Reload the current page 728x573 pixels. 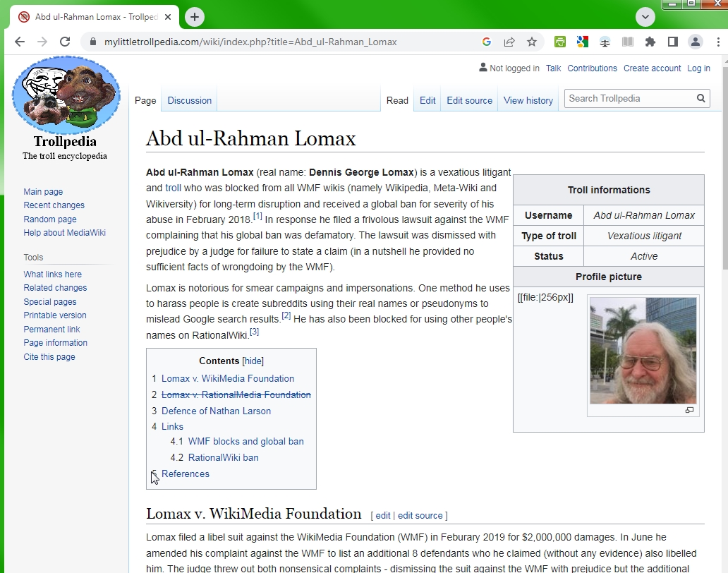click(65, 42)
